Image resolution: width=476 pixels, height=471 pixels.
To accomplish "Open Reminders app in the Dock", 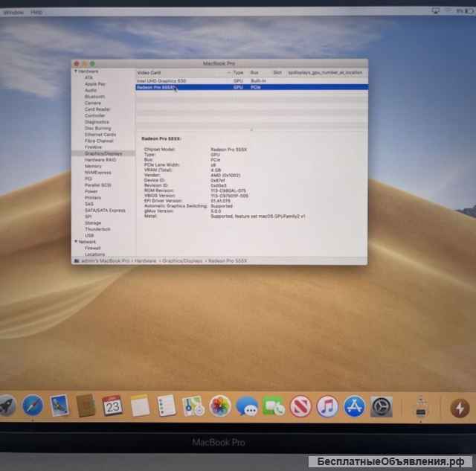I will 167,406.
